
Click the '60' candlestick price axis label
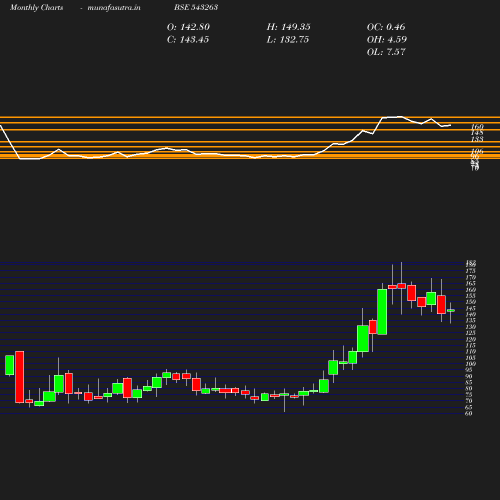click(469, 414)
